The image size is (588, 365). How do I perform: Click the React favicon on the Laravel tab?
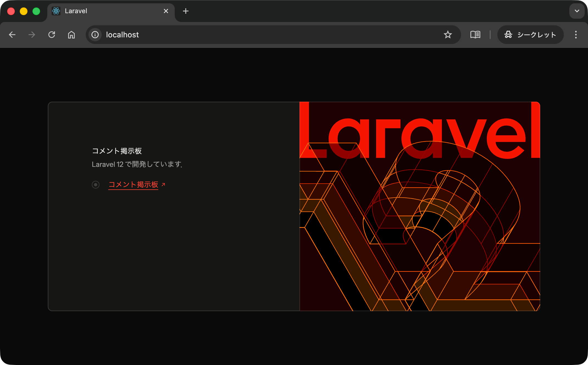coord(56,11)
